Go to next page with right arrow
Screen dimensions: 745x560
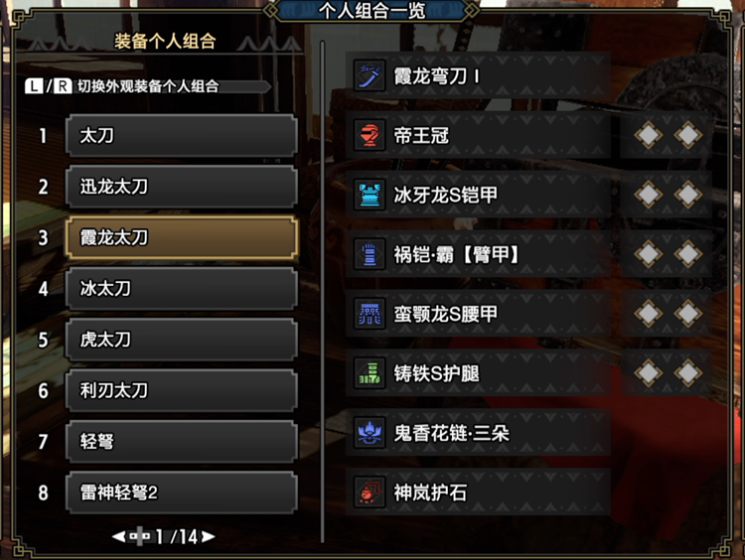point(209,537)
